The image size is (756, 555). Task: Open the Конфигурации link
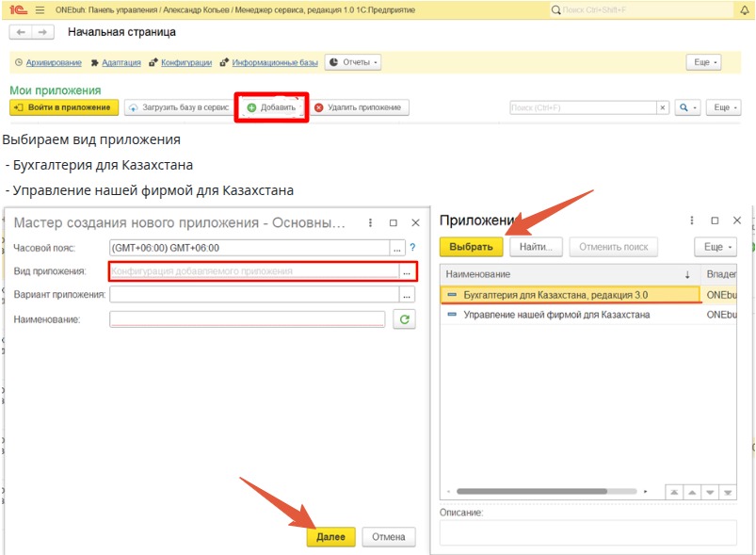[186, 62]
